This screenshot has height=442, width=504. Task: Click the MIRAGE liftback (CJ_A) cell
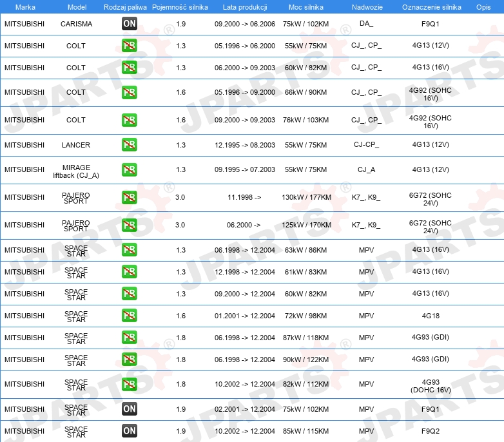pos(76,171)
